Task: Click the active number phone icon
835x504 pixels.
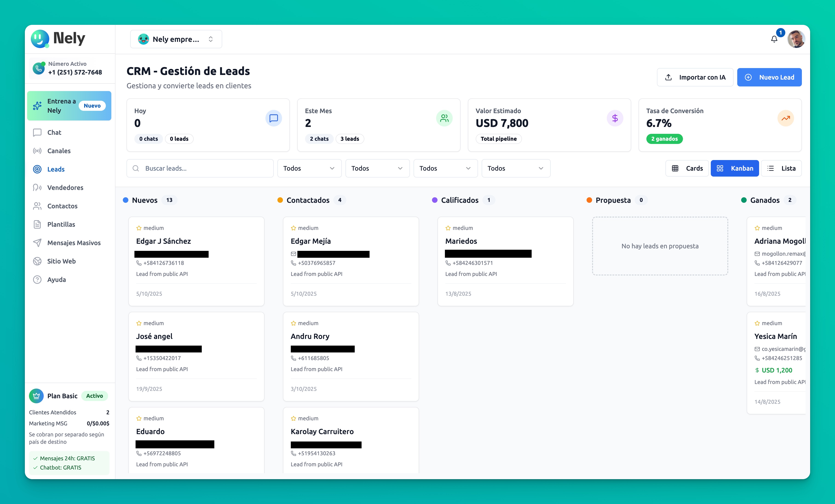Action: tap(39, 69)
